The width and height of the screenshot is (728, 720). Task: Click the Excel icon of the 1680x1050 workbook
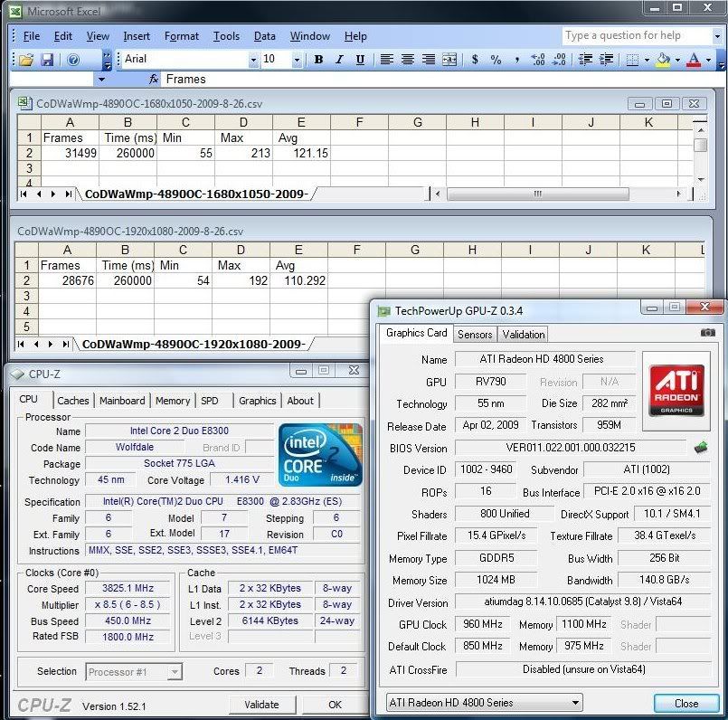(24, 103)
